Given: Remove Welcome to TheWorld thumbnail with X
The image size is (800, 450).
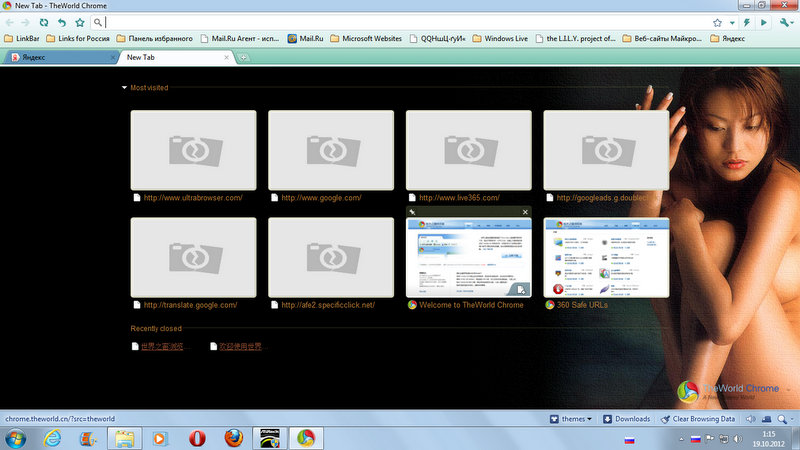Looking at the screenshot, I should pyautogui.click(x=525, y=212).
